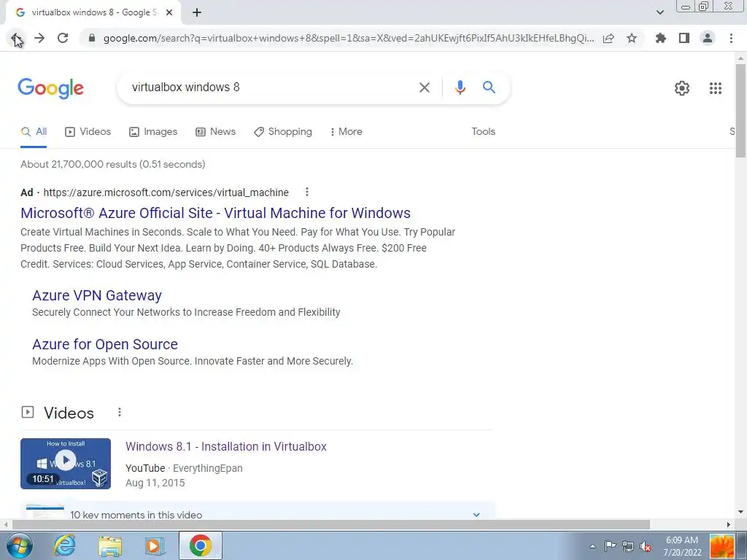747x560 pixels.
Task: Select the All results tab
Action: point(34,132)
